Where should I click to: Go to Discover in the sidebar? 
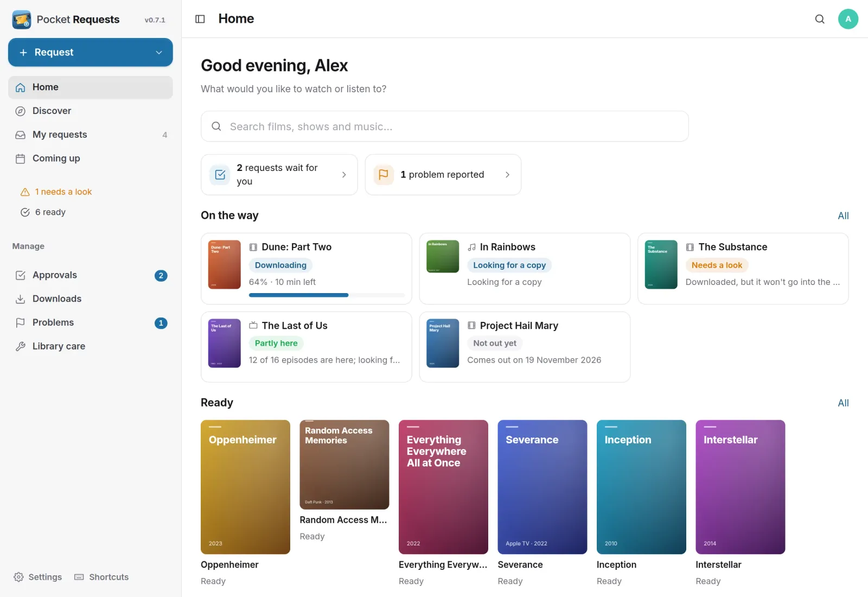(91, 111)
